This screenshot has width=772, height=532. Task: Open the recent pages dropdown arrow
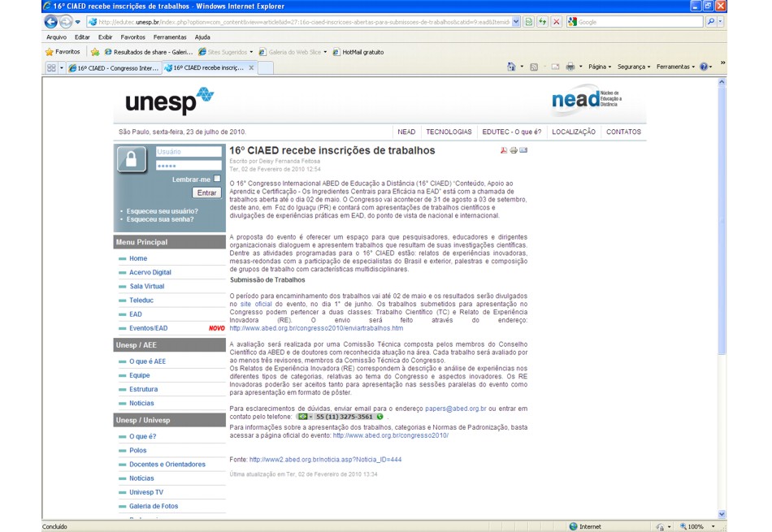click(x=78, y=22)
